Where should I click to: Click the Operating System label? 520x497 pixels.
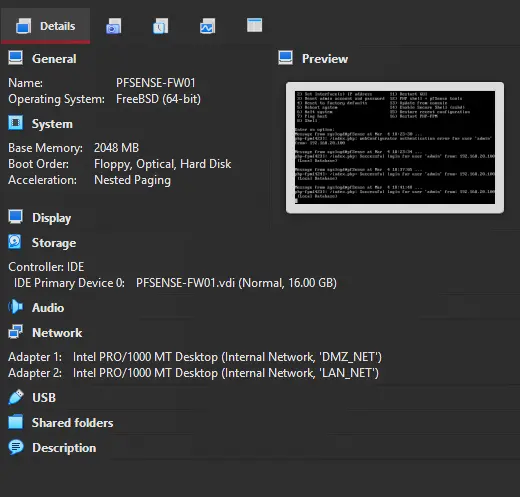[x=56, y=99]
